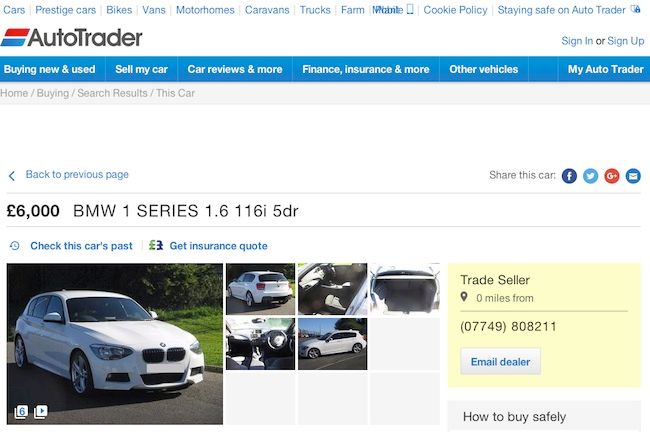Go to Search Results breadcrumb
The image size is (650, 432).
click(x=112, y=93)
